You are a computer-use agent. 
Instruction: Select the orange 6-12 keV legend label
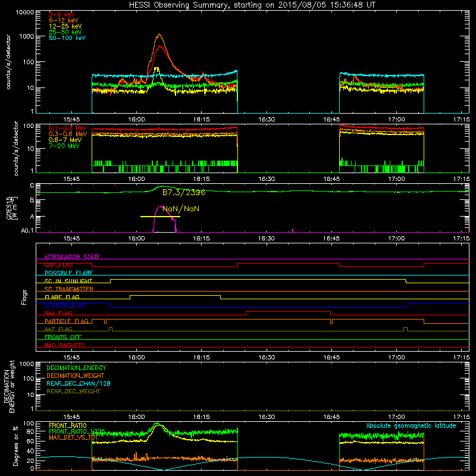coord(64,20)
